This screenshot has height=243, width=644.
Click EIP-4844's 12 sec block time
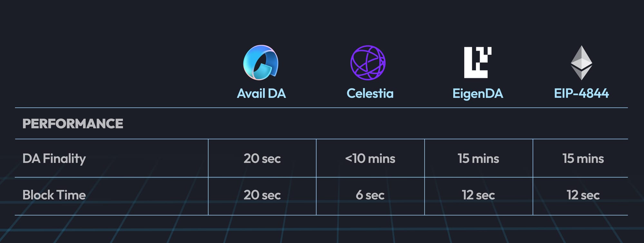click(x=583, y=195)
